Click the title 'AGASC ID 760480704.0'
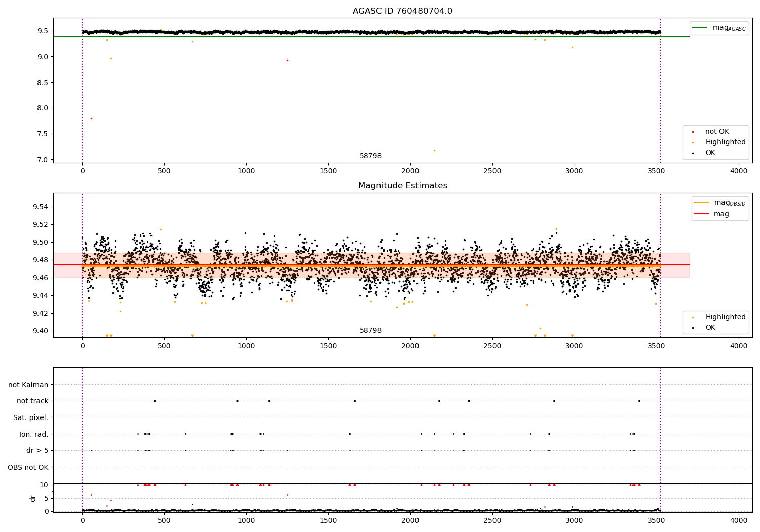 pyautogui.click(x=402, y=11)
